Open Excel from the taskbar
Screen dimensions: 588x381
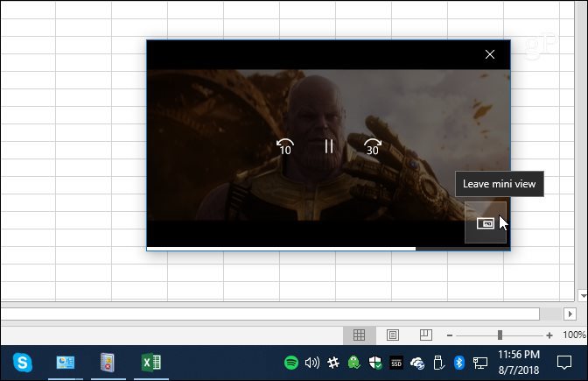tap(151, 363)
